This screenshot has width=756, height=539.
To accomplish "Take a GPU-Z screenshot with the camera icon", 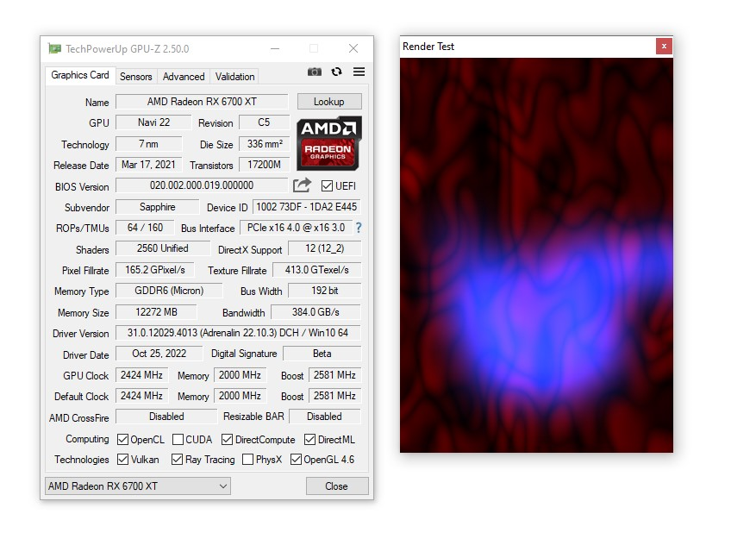I will (315, 72).
